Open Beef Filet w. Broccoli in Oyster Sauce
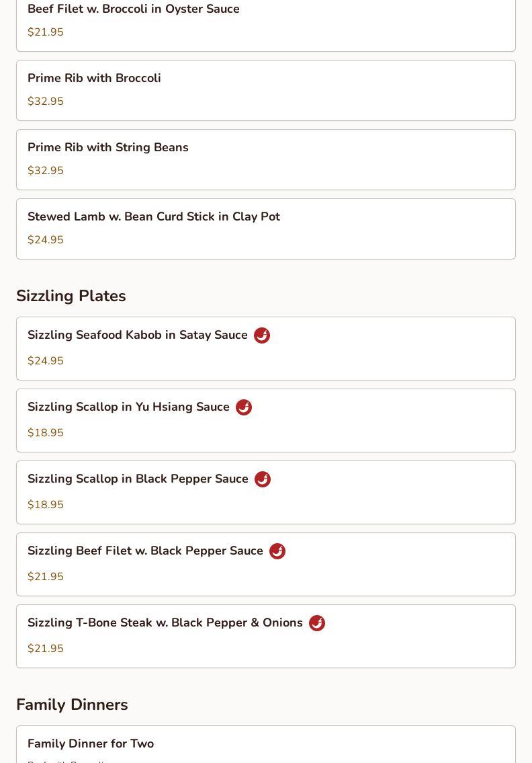Screen dimensions: 532x763 (134, 9)
